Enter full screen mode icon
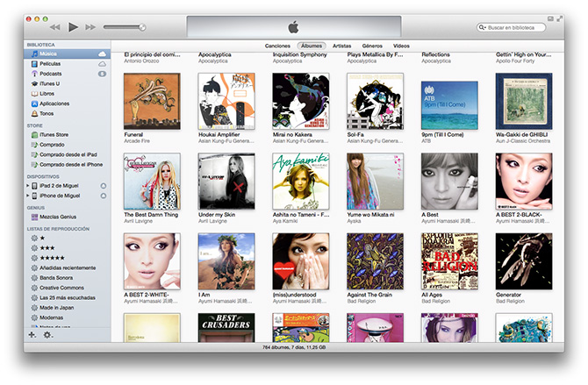The height and width of the screenshot is (385, 588). tap(560, 18)
